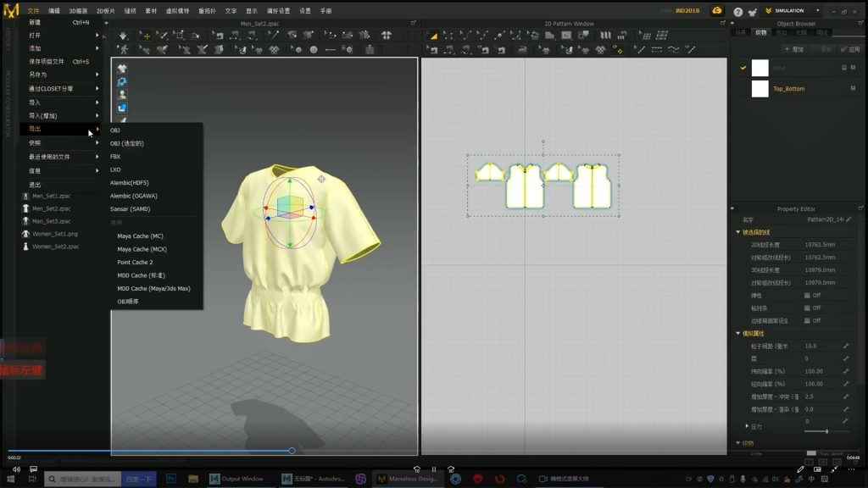The width and height of the screenshot is (868, 488).
Task: Select Alembic (OGAWA) export option
Action: pos(133,196)
